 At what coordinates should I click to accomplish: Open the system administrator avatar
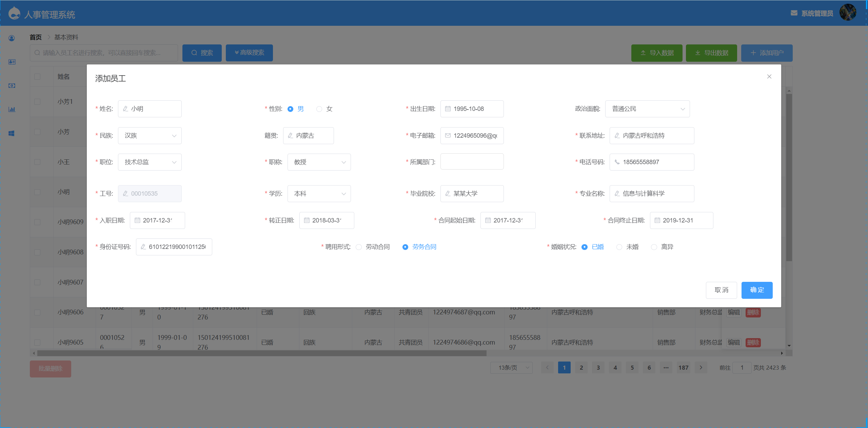pos(848,13)
